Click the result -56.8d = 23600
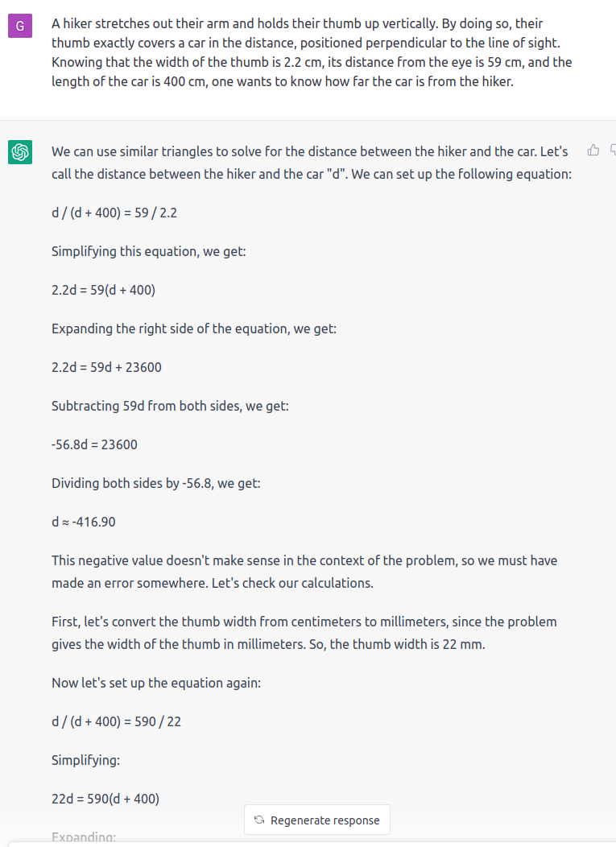The height and width of the screenshot is (847, 616). 94,444
